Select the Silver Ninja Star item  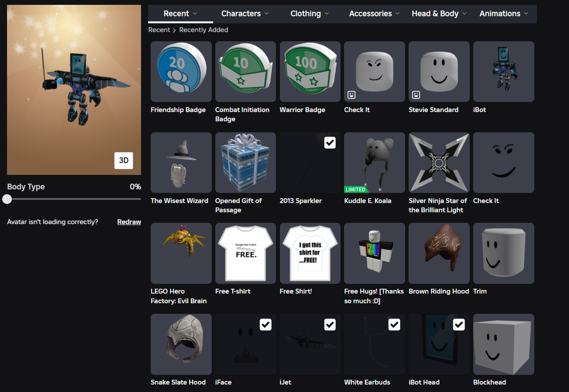pos(439,163)
